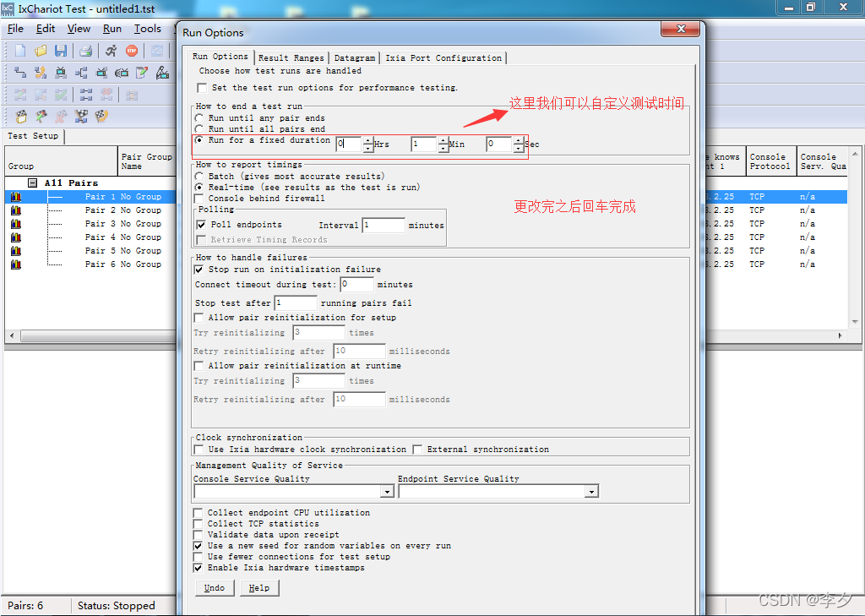Click the Print toolbar icon
This screenshot has width=865, height=616.
tap(85, 51)
